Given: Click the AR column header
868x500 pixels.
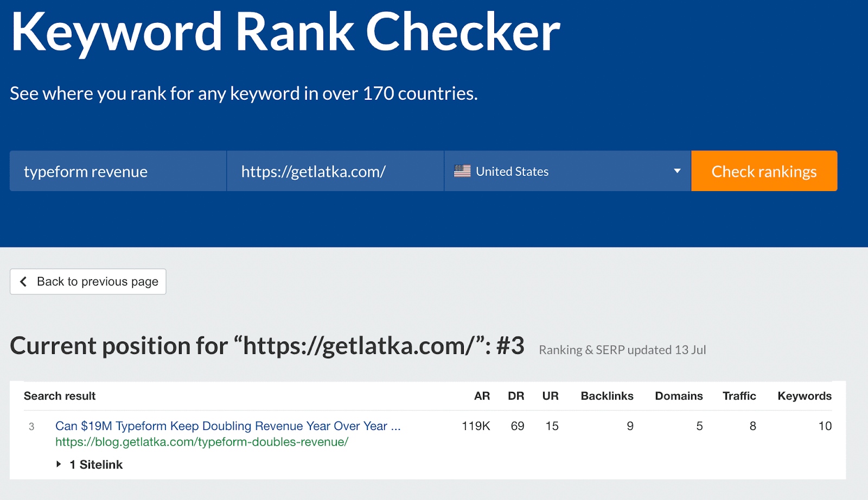Looking at the screenshot, I should [482, 396].
